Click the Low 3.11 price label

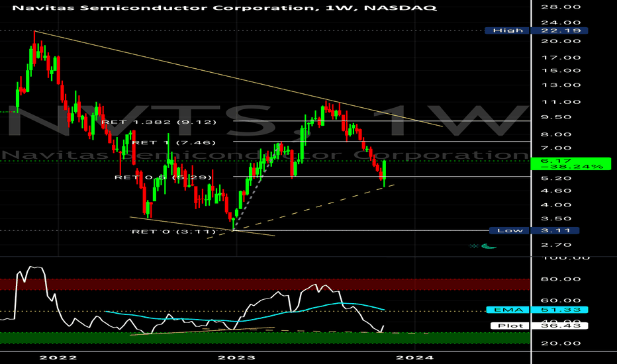point(534,230)
